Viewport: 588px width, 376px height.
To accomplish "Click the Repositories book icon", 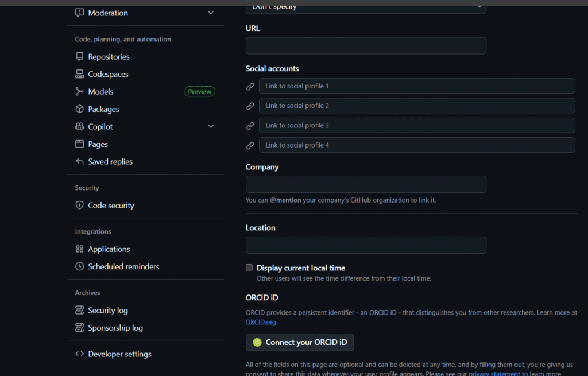I will pyautogui.click(x=79, y=56).
